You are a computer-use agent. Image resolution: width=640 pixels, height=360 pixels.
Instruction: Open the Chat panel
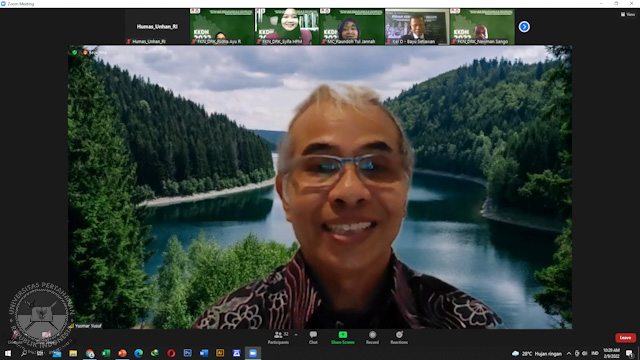[313, 338]
